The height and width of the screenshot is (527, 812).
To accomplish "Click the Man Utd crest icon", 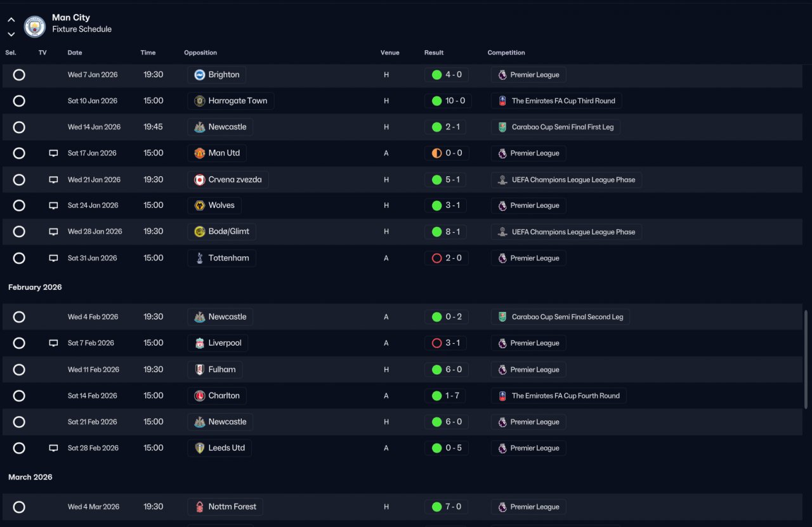I will pos(200,153).
